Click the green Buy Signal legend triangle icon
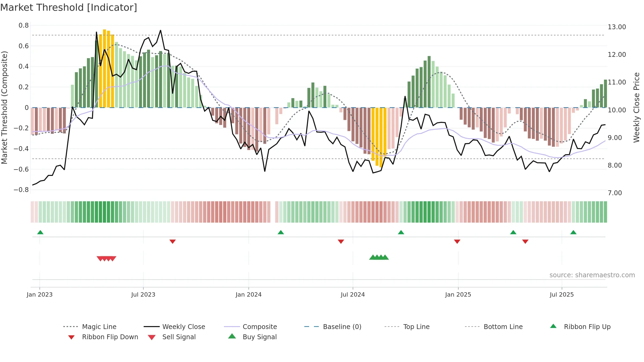 (x=232, y=336)
